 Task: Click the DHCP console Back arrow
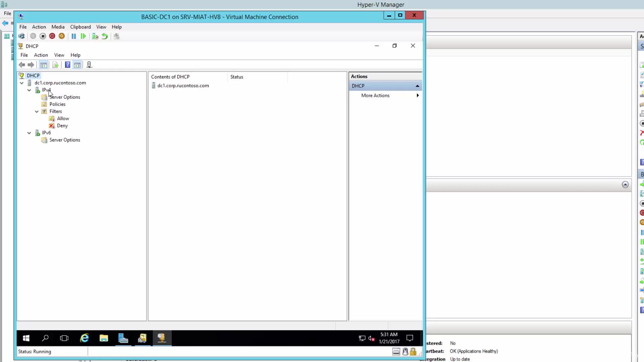pos(22,65)
